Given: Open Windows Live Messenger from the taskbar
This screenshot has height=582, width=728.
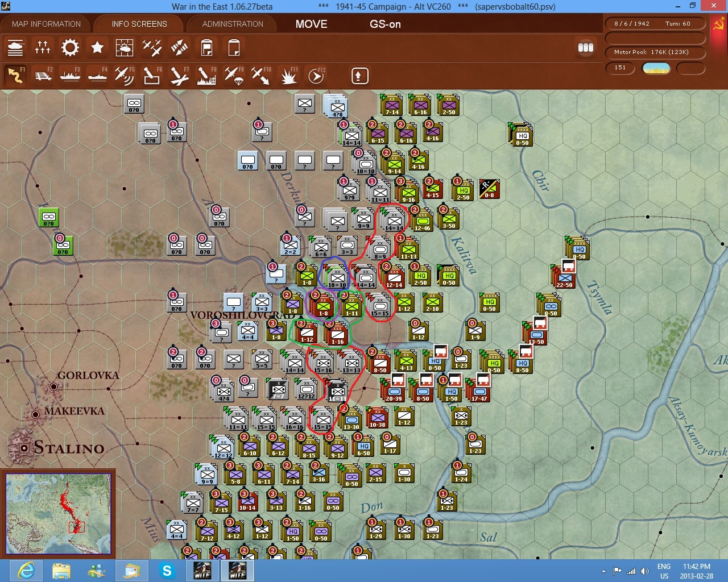Looking at the screenshot, I should coord(97,570).
